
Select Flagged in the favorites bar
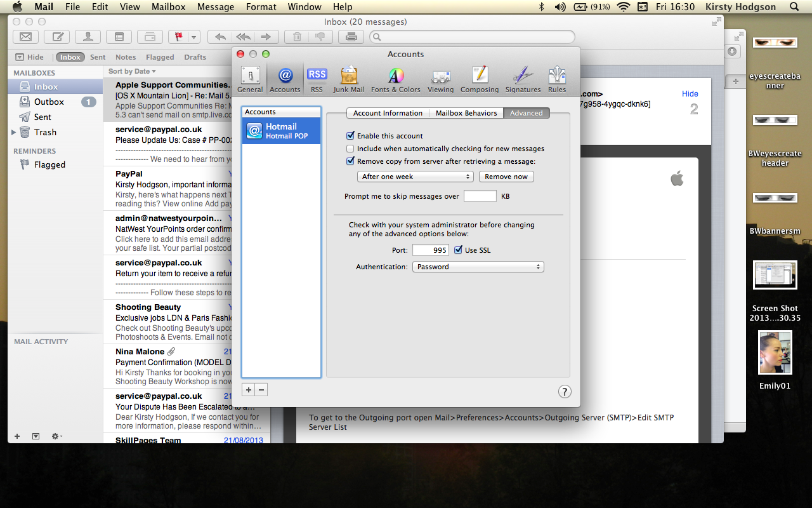point(160,57)
